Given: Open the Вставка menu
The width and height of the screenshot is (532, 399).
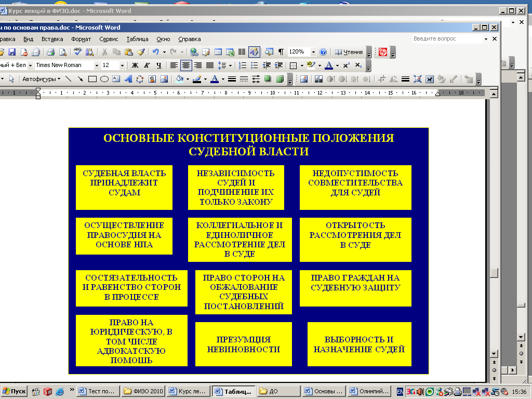Looking at the screenshot, I should click(52, 39).
